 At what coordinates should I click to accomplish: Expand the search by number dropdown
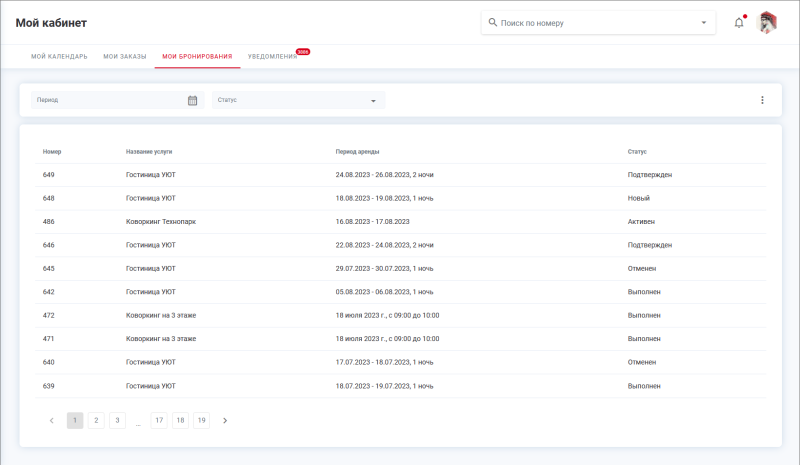(703, 22)
